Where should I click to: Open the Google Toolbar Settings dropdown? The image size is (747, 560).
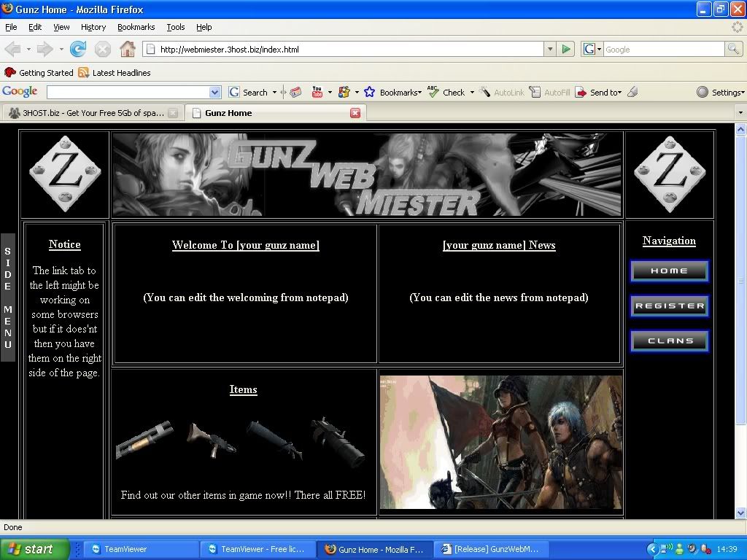(x=720, y=93)
